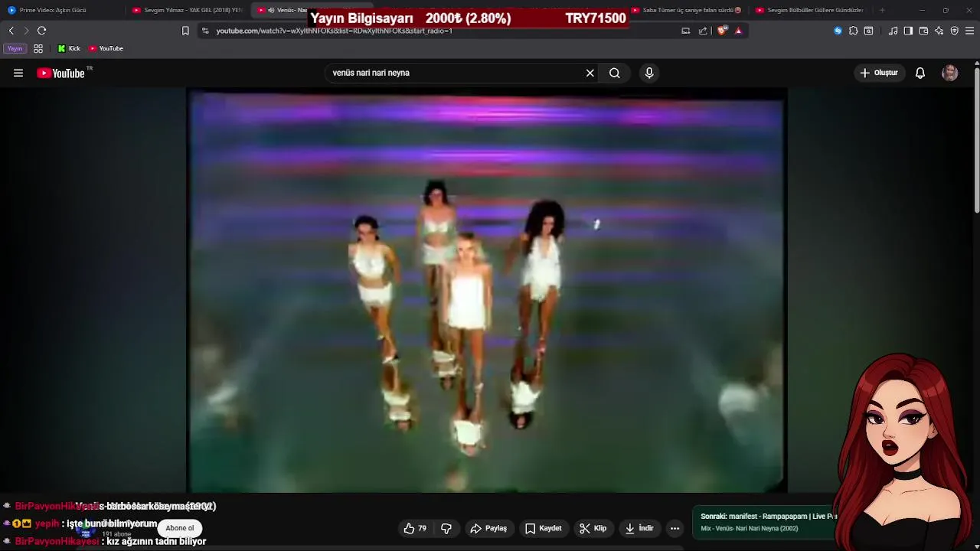Viewport: 980px width, 551px height.
Task: Switch to the Prime Video: Aşkın Gücü tab
Action: point(63,10)
